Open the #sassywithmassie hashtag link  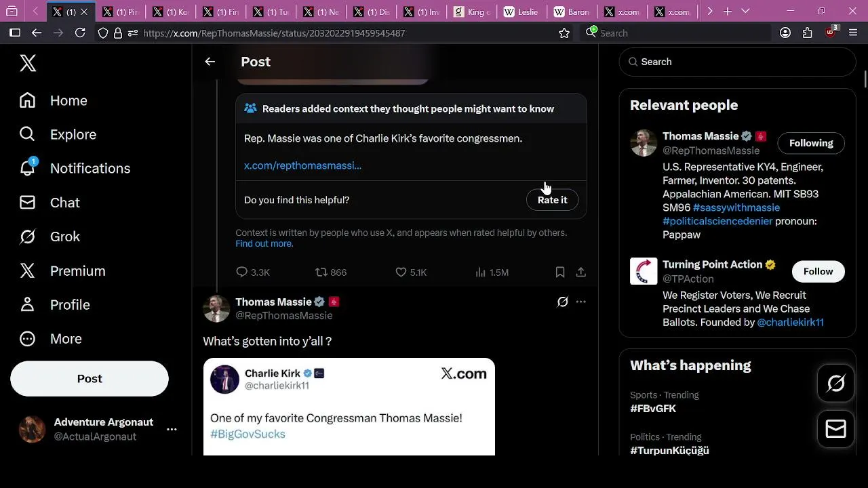(736, 207)
